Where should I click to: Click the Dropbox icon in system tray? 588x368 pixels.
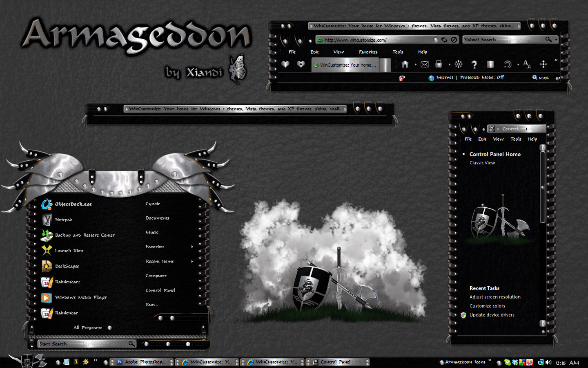tap(515, 362)
